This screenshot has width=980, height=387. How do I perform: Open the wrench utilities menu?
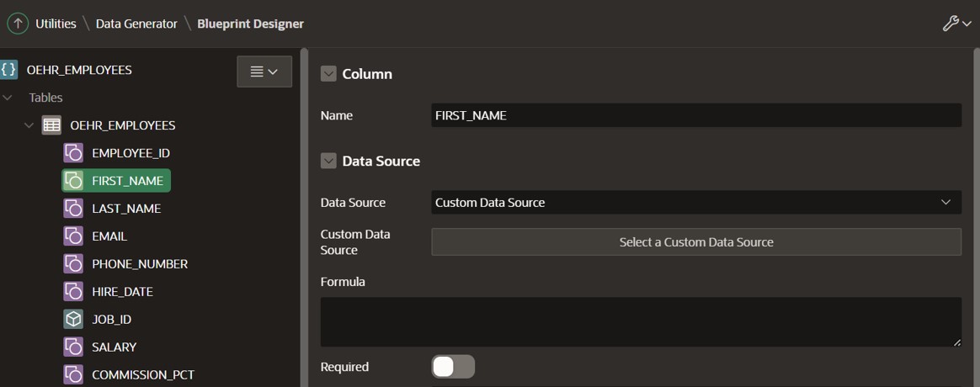point(956,24)
